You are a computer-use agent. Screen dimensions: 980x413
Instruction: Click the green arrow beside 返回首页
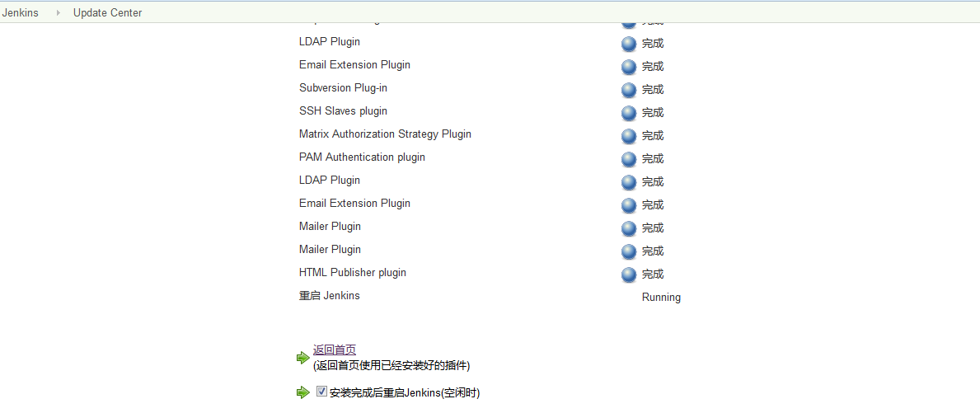(x=303, y=358)
